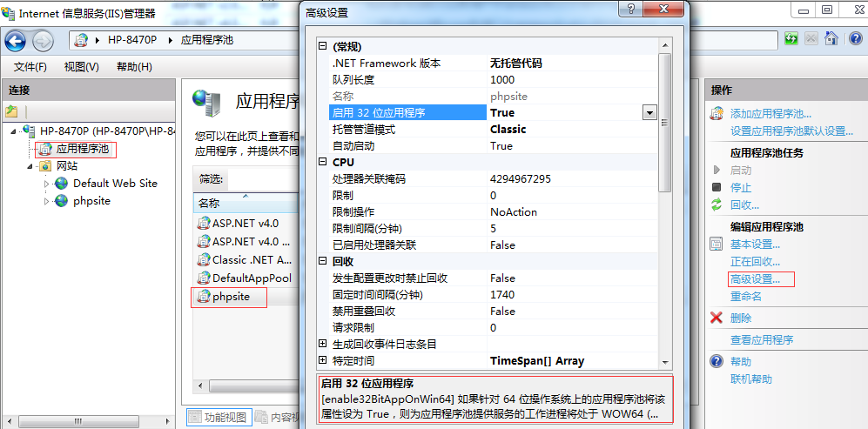The height and width of the screenshot is (429, 868).
Task: Click the 停止 action link
Action: pos(741,188)
